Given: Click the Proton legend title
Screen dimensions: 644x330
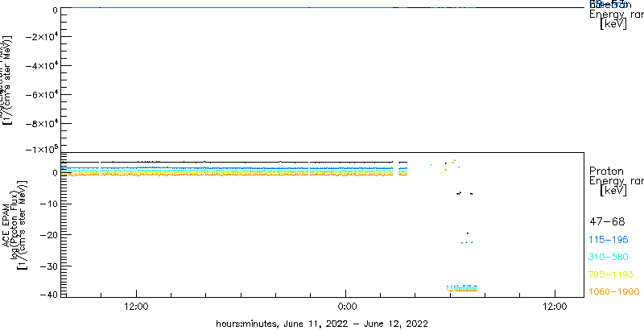Looking at the screenshot, I should [606, 171].
